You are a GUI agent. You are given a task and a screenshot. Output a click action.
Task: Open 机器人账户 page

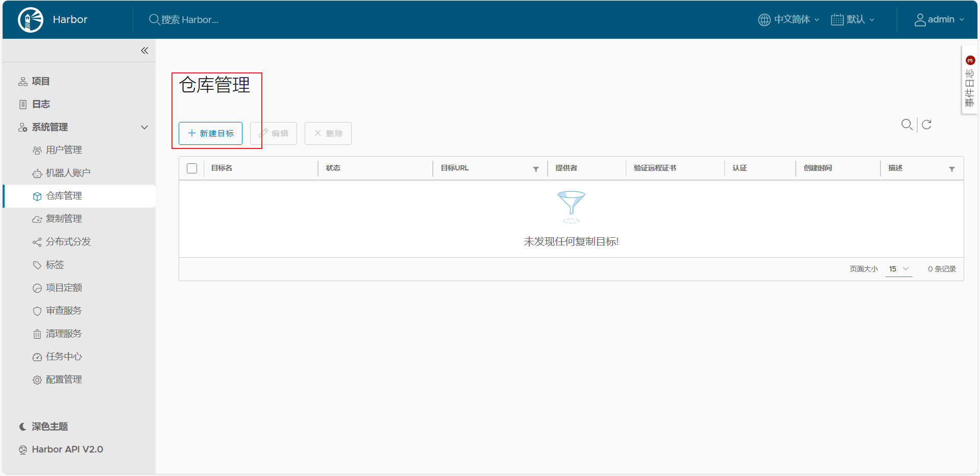coord(68,173)
